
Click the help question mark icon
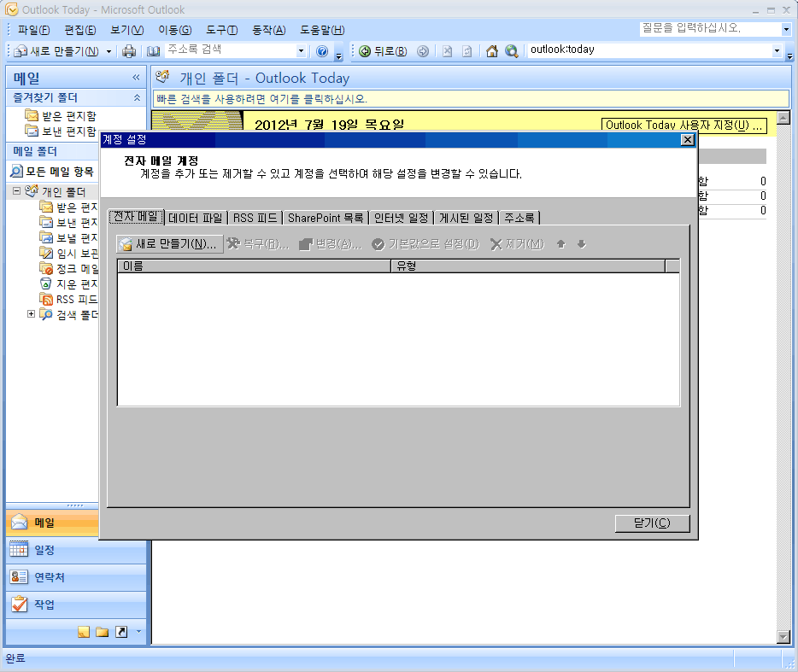click(321, 51)
